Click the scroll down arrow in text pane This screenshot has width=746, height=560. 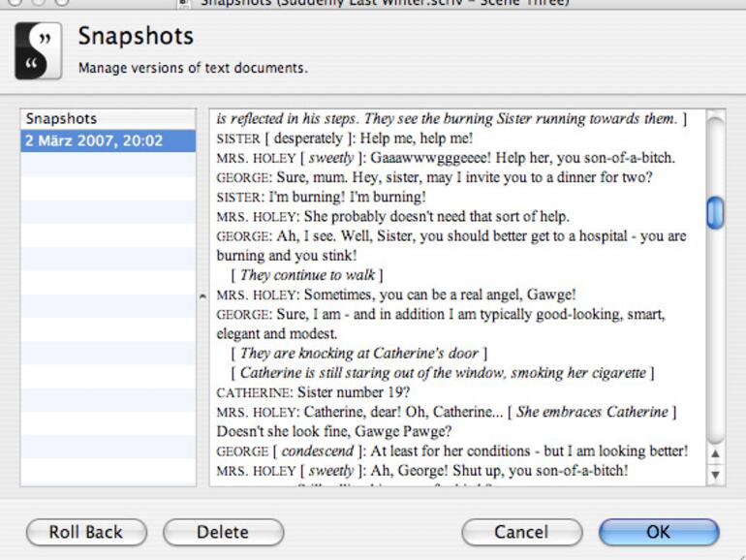pos(716,475)
